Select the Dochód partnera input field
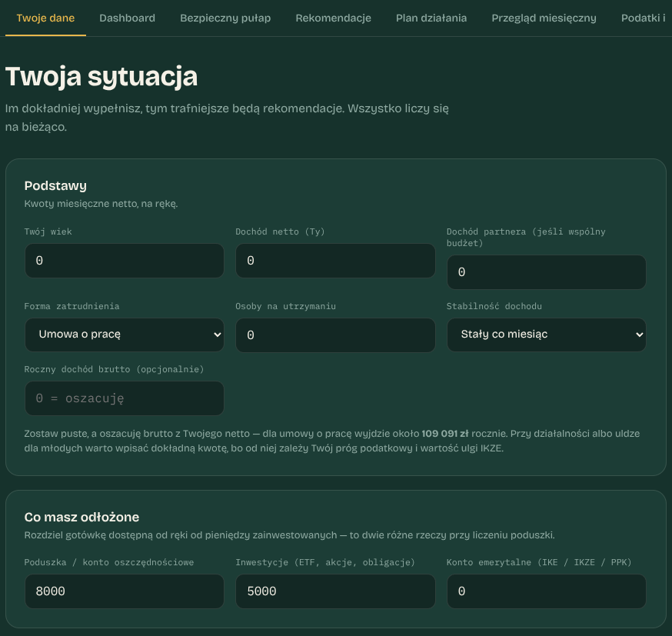 (x=547, y=272)
